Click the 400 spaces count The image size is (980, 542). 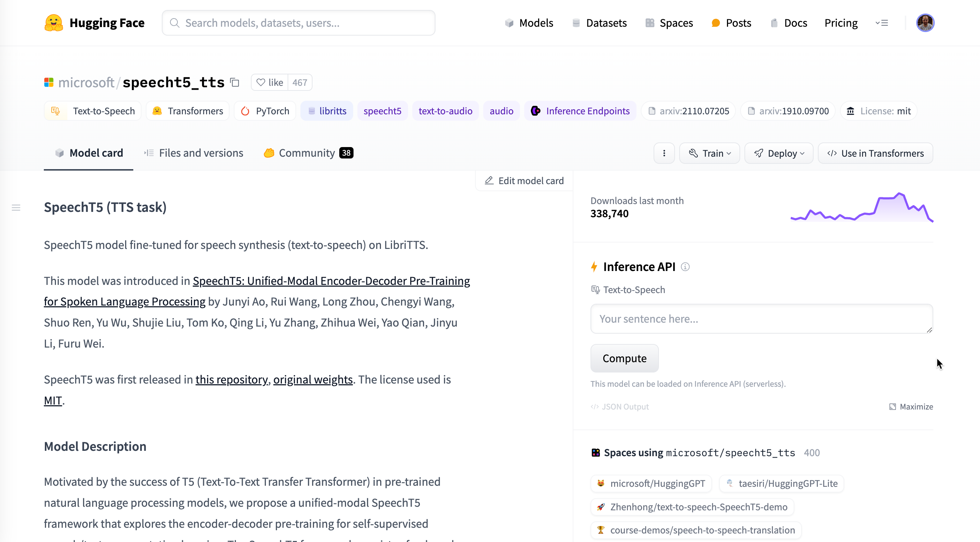[x=811, y=453]
